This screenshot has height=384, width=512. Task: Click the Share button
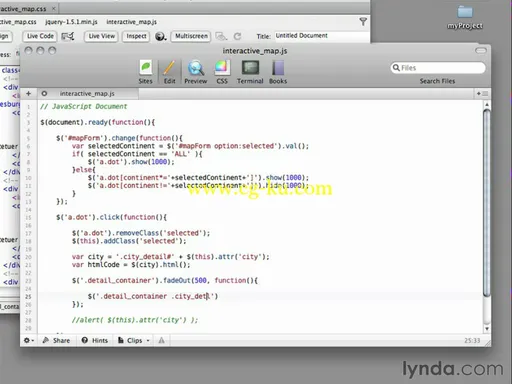pyautogui.click(x=56, y=340)
